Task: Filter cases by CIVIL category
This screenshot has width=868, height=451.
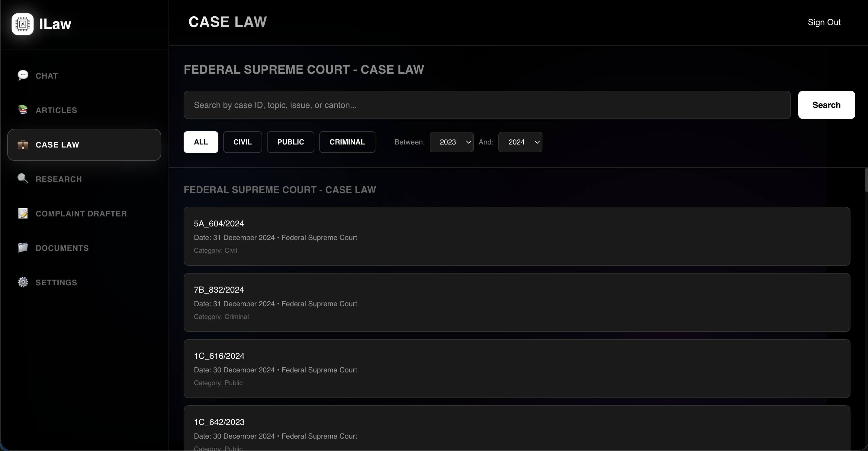Action: (x=242, y=142)
